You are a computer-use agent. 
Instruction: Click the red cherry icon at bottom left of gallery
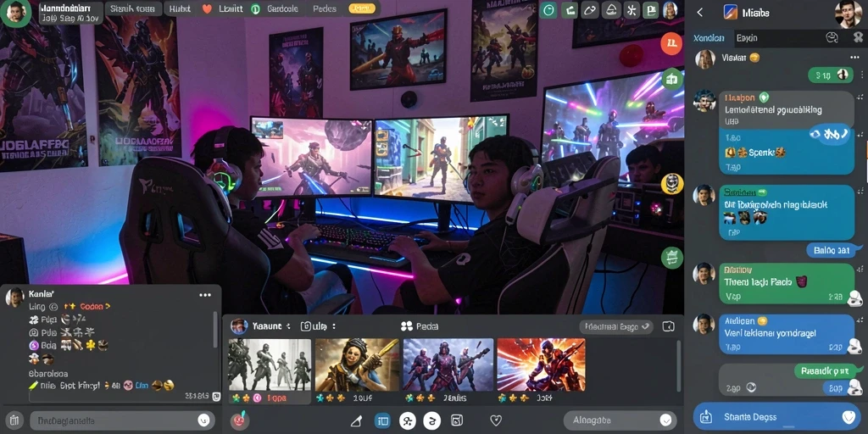240,420
